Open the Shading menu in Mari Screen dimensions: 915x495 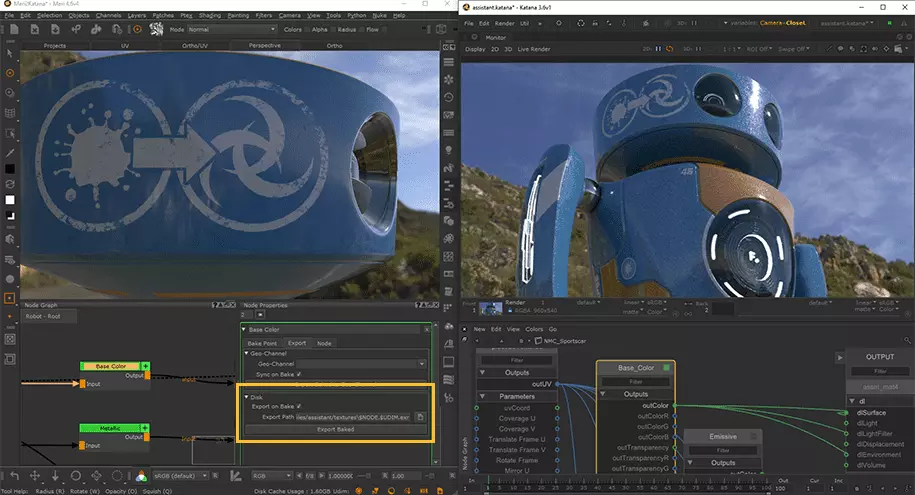(x=209, y=16)
